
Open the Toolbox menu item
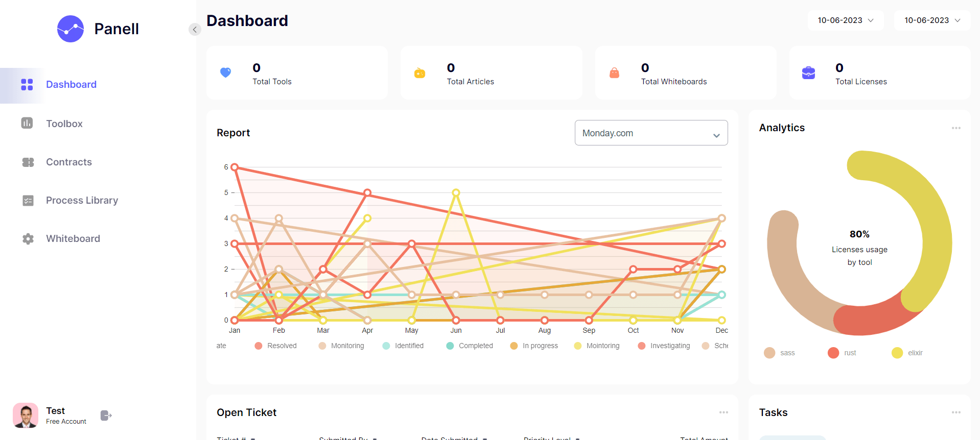click(x=64, y=124)
